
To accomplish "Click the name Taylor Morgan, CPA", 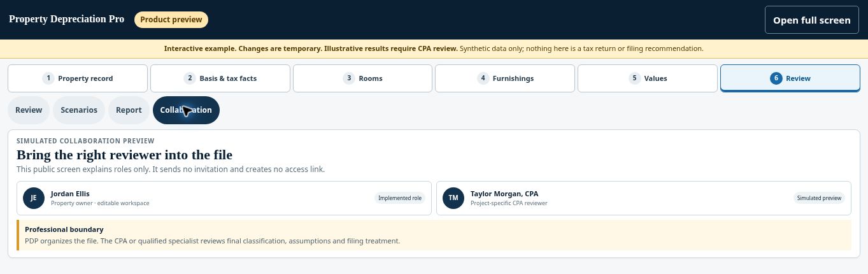I will [x=504, y=194].
